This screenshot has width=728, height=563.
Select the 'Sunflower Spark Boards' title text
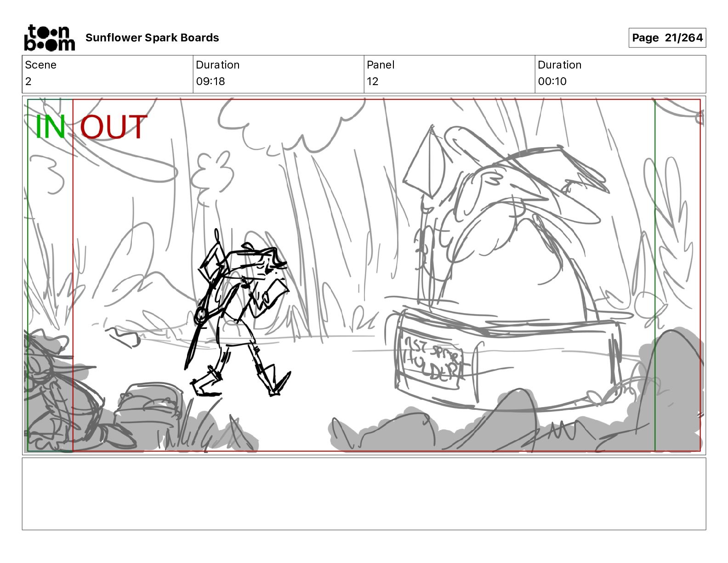click(x=152, y=38)
